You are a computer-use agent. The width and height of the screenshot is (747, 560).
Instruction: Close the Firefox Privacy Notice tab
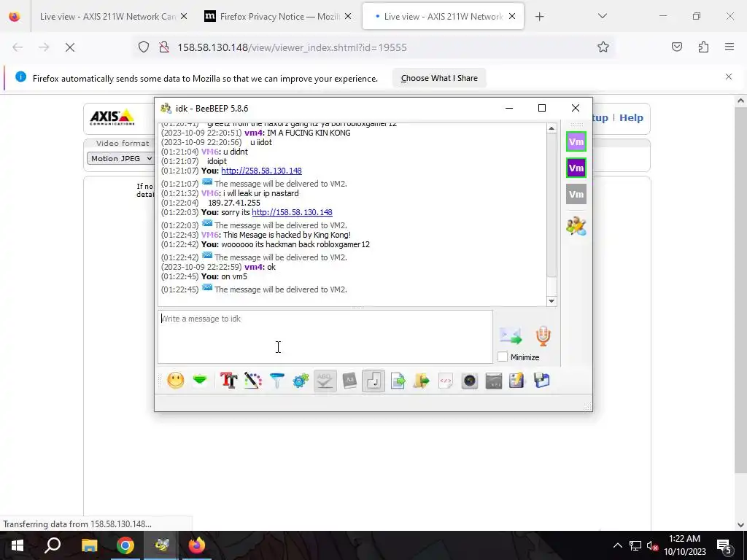click(348, 16)
